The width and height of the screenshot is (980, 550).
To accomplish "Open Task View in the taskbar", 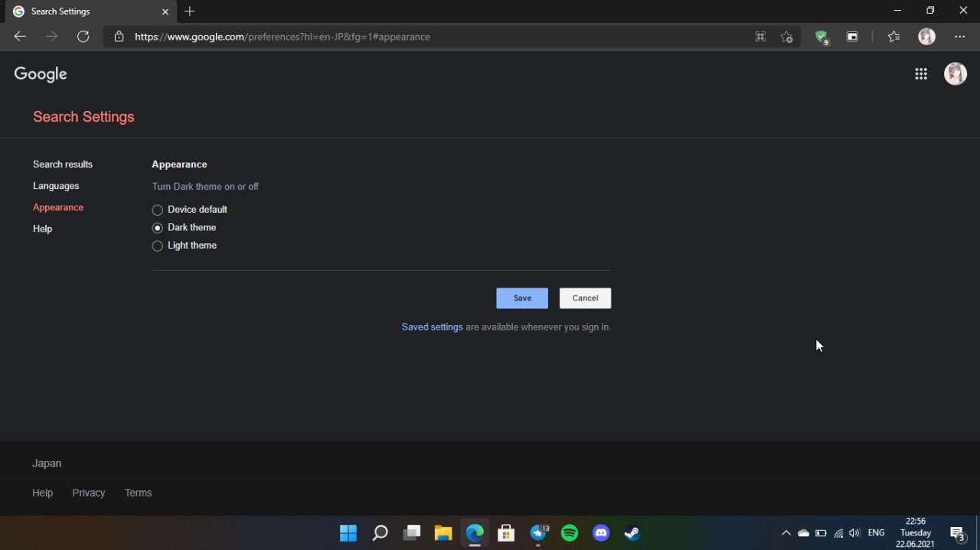I will [412, 532].
